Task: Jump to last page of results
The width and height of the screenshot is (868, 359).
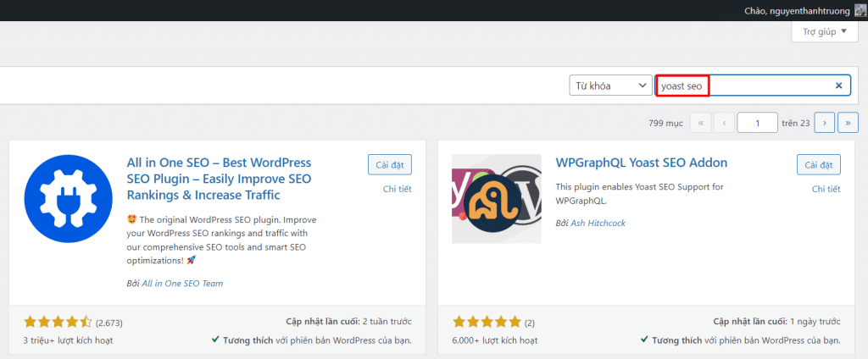Action: 847,123
